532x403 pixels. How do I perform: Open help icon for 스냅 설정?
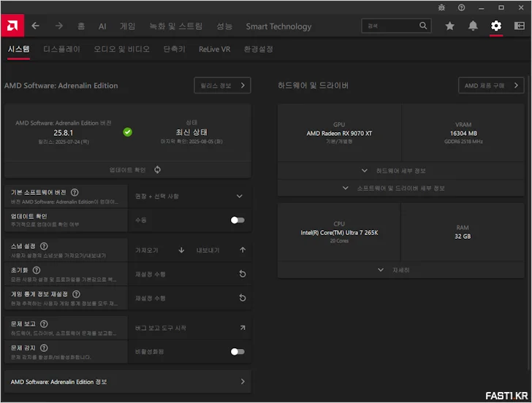tap(44, 246)
